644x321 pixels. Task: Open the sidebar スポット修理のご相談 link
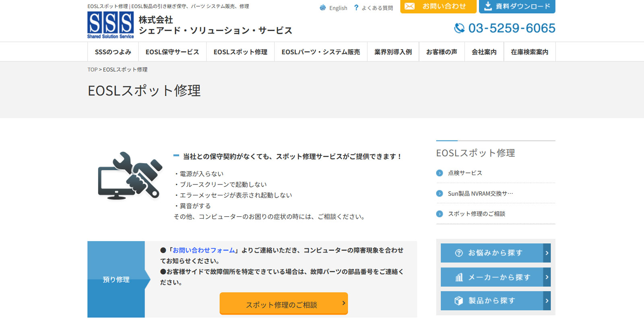[477, 214]
